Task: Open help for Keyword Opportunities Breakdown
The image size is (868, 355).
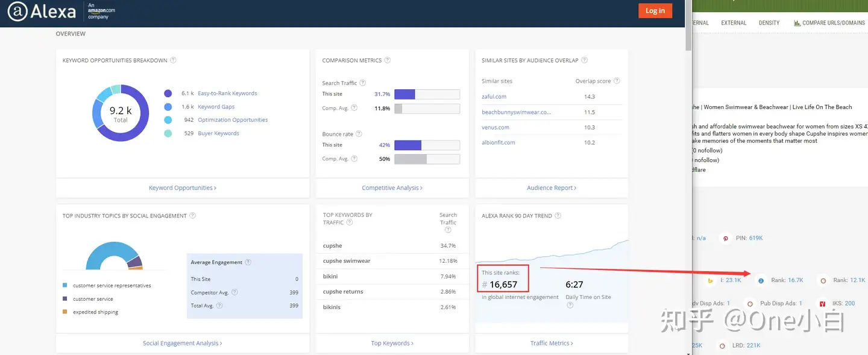Action: click(x=173, y=60)
